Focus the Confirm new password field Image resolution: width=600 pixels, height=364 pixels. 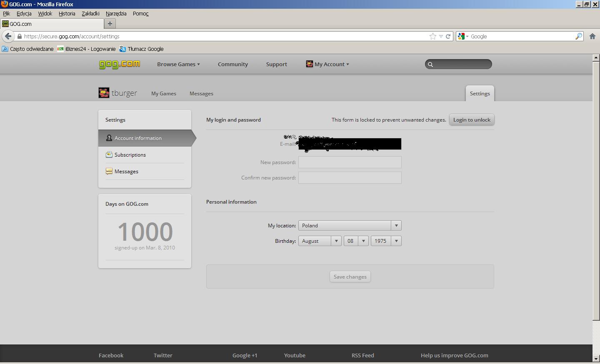click(x=350, y=177)
